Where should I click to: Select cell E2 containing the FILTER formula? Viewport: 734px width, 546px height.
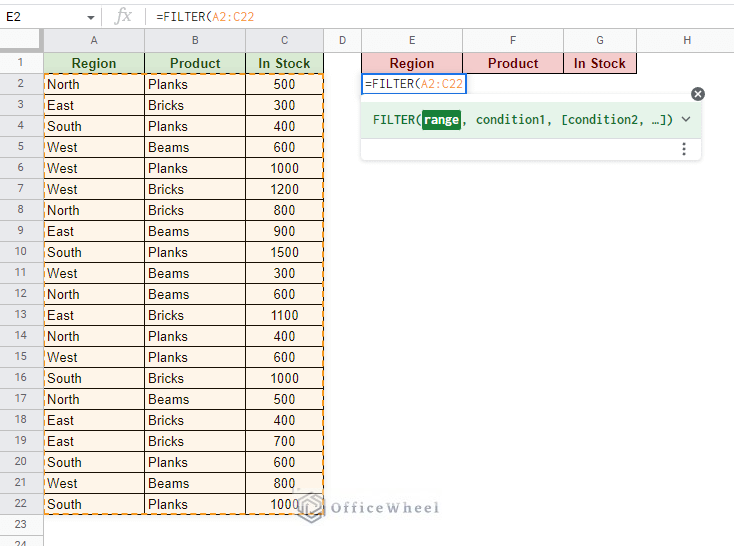point(414,84)
